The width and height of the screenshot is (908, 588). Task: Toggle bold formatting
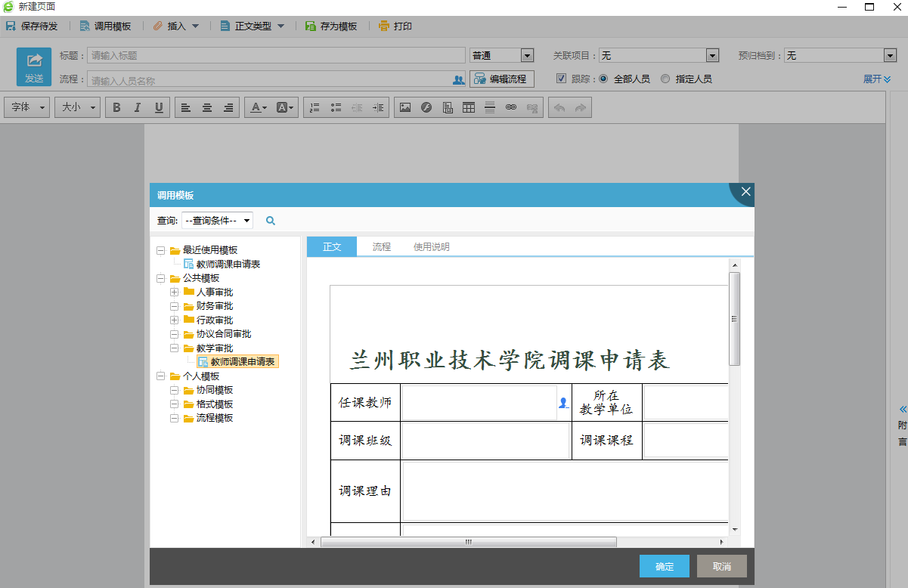[116, 108]
